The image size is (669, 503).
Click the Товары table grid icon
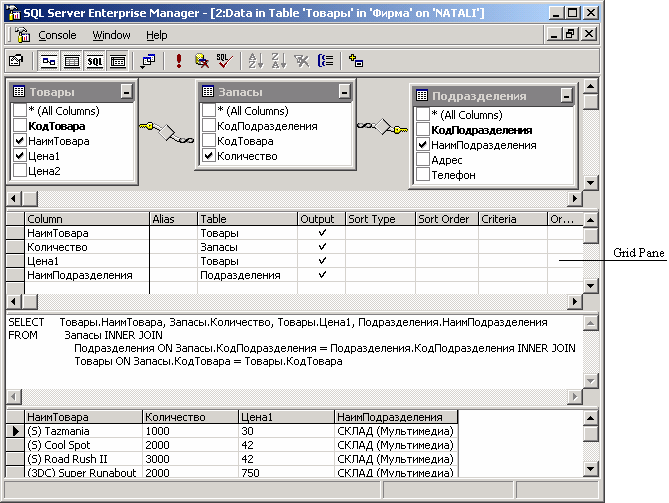pyautogui.click(x=19, y=91)
